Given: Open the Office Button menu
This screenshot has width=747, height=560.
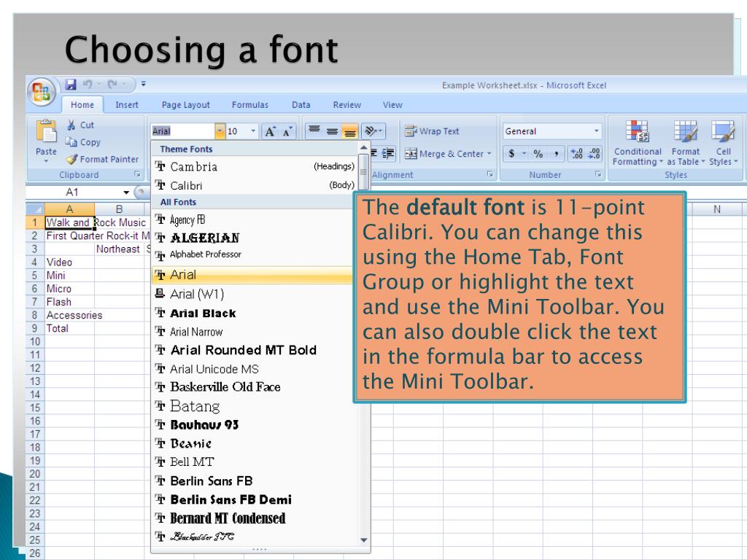Looking at the screenshot, I should click(x=42, y=91).
